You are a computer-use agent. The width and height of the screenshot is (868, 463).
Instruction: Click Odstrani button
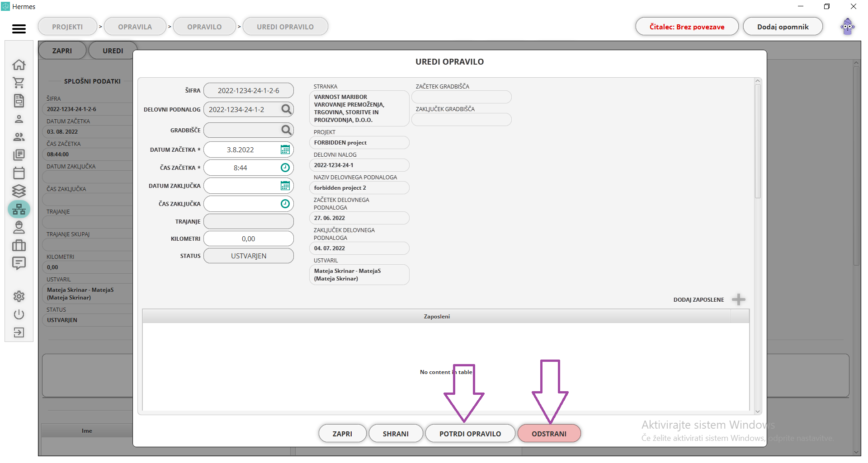[549, 434]
